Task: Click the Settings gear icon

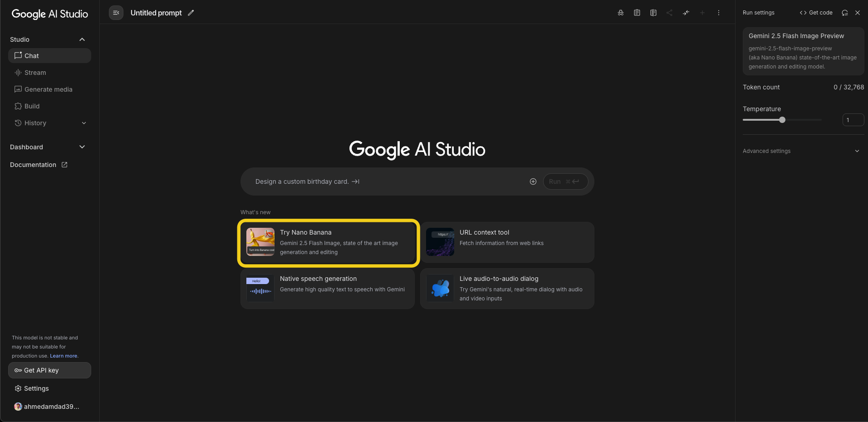Action: tap(18, 388)
